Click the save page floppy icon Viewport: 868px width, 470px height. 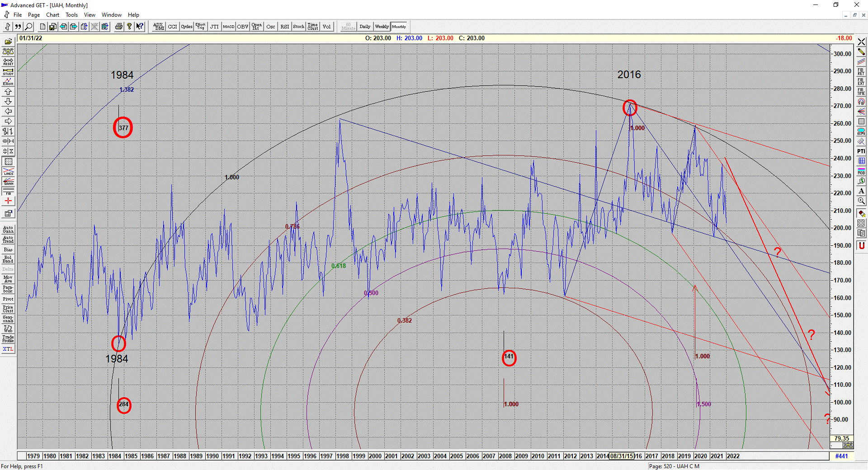[x=53, y=27]
